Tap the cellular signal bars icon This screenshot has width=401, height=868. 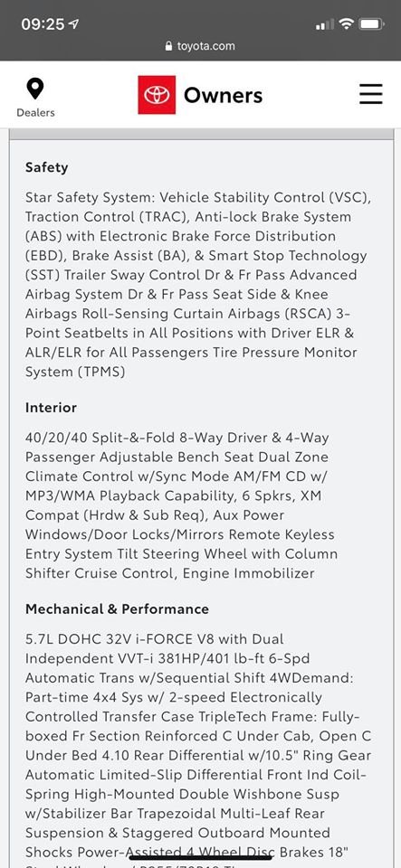pyautogui.click(x=325, y=24)
